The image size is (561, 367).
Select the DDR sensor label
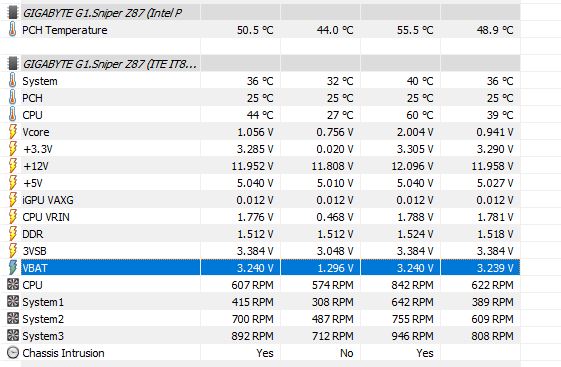click(33, 234)
